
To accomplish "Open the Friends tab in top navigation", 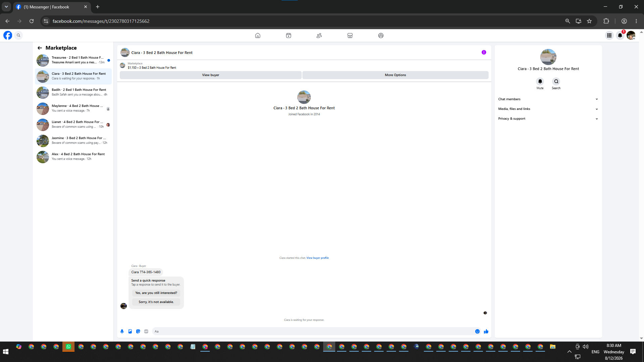I will [x=319, y=36].
